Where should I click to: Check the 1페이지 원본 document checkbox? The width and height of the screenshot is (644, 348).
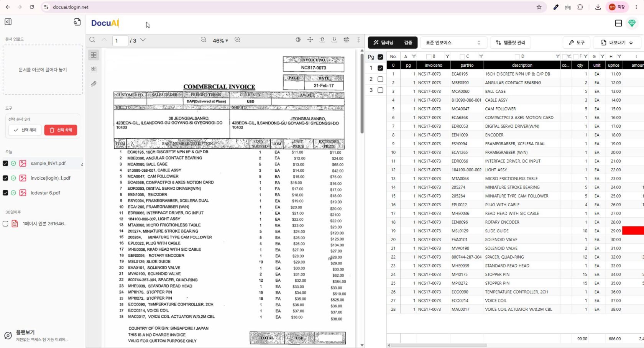5,224
